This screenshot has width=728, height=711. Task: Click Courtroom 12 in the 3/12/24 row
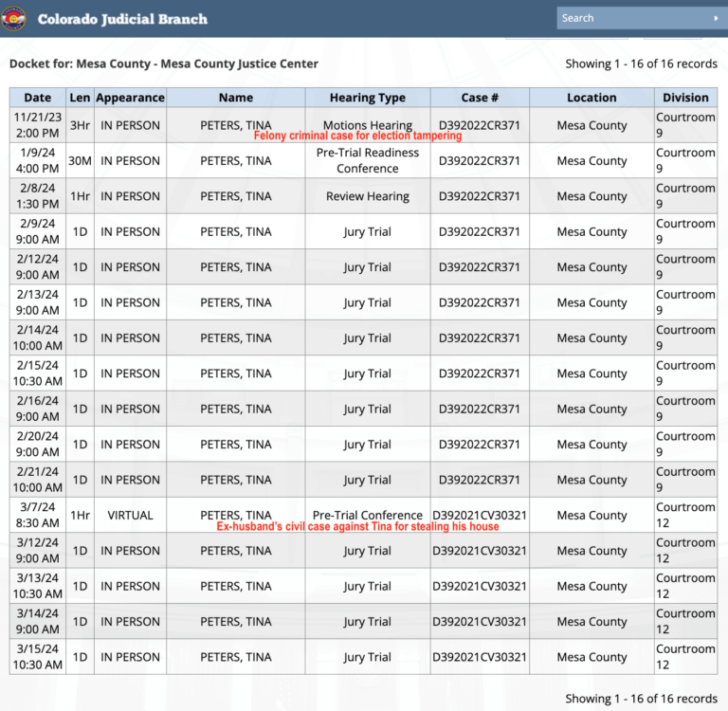(685, 551)
